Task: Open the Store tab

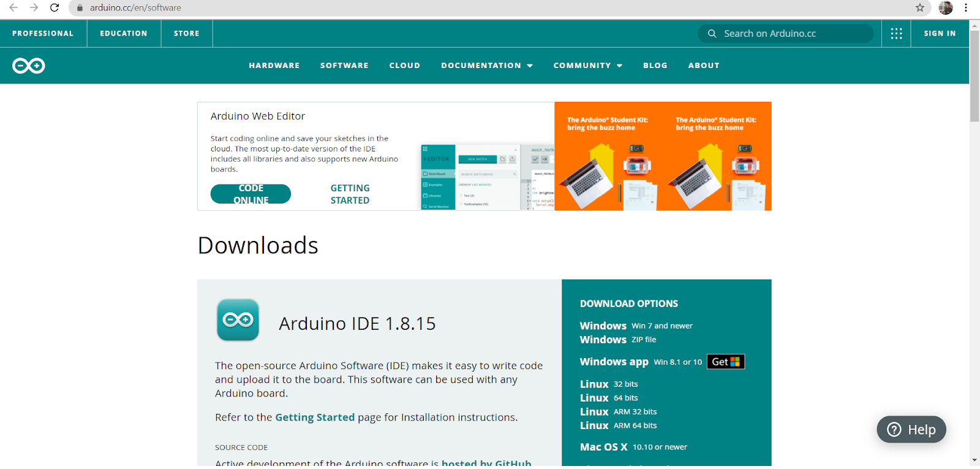Action: point(187,34)
